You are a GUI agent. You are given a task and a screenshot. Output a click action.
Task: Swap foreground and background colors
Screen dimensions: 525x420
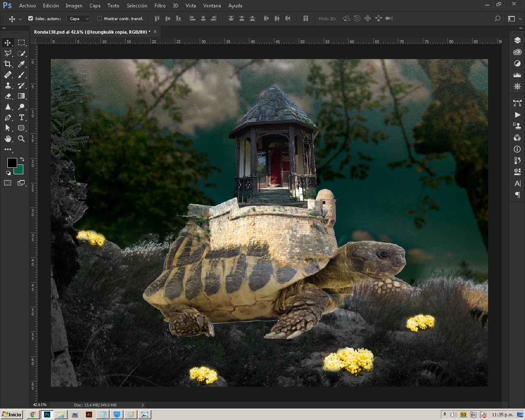[22, 159]
